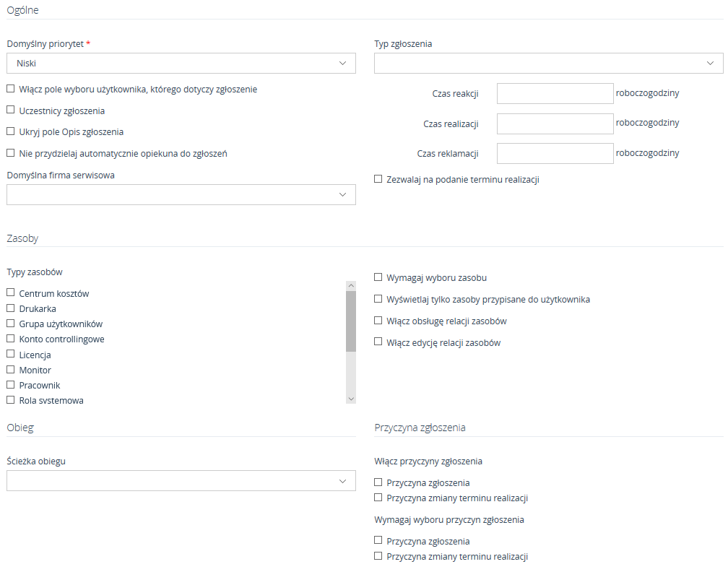Check Ukryj pole Opis zgłoszenia

11,131
